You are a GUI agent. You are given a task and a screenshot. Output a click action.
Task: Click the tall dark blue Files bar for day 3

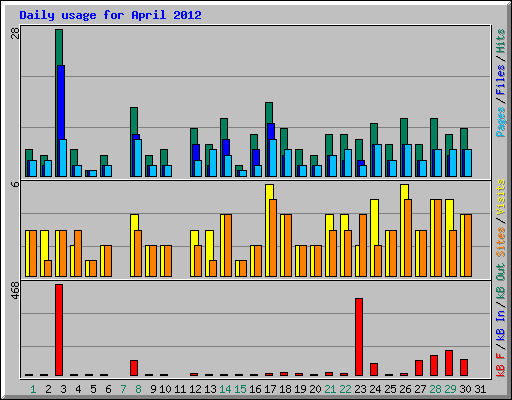coord(61,102)
